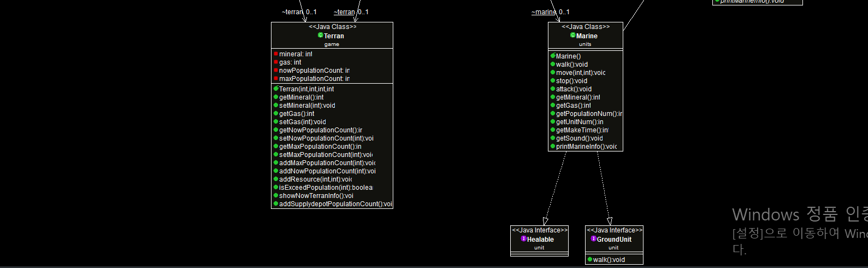
Task: Click red private icon next to gas field
Action: pyautogui.click(x=276, y=62)
